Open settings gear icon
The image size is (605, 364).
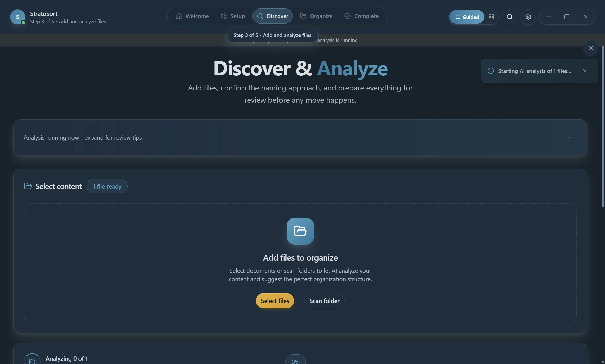click(x=528, y=17)
